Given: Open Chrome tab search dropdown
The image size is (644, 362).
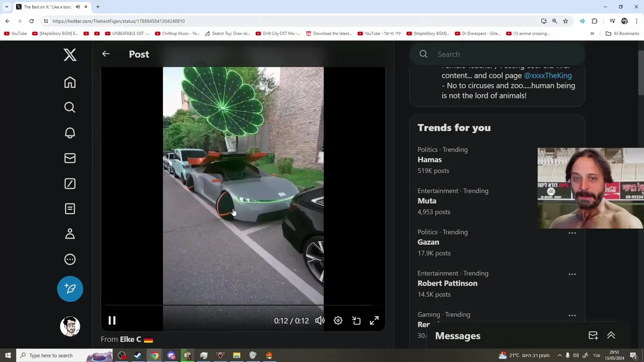Looking at the screenshot, I should pyautogui.click(x=6, y=7).
